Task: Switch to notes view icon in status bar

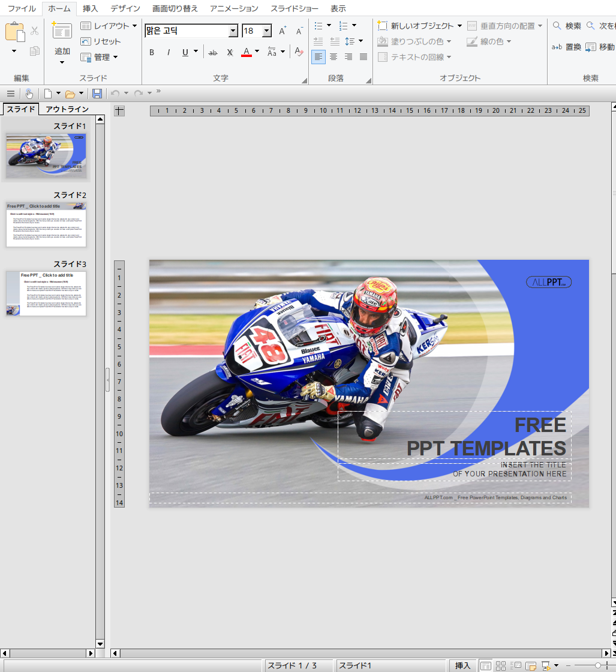Action: (531, 665)
